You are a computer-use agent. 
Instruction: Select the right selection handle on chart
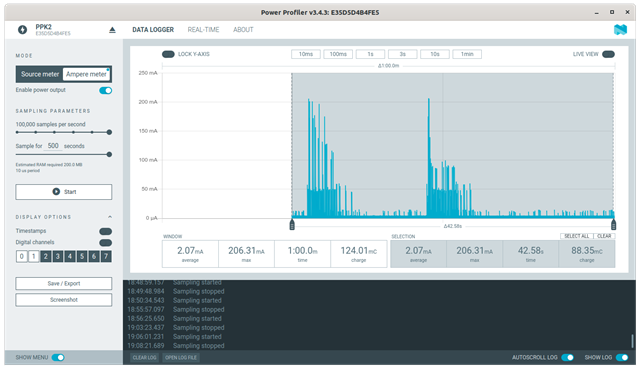click(613, 225)
